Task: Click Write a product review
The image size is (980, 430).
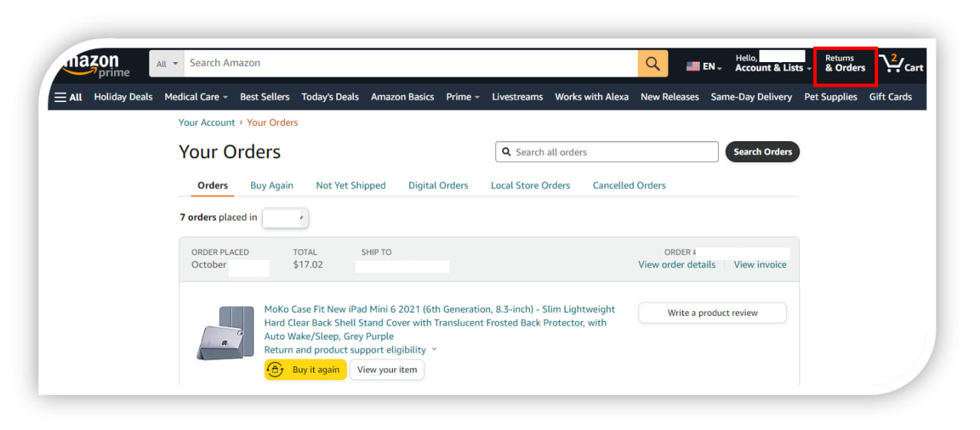Action: (x=713, y=313)
